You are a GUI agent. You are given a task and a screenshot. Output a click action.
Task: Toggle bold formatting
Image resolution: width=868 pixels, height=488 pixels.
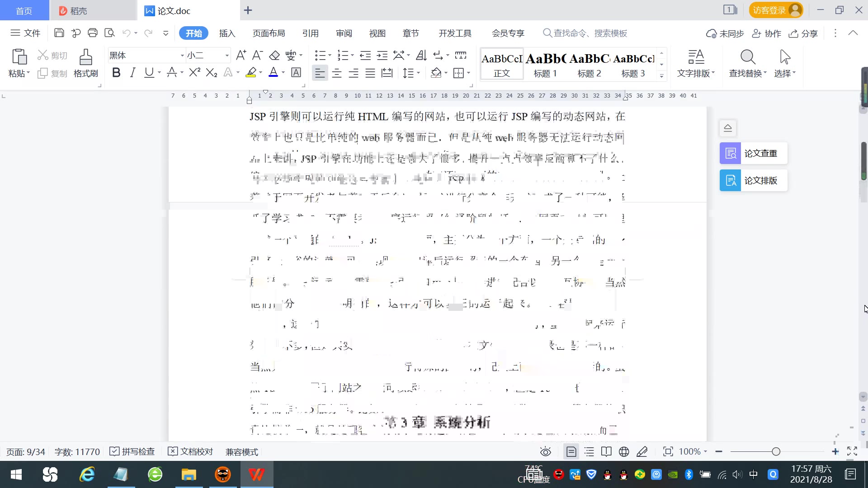(116, 72)
